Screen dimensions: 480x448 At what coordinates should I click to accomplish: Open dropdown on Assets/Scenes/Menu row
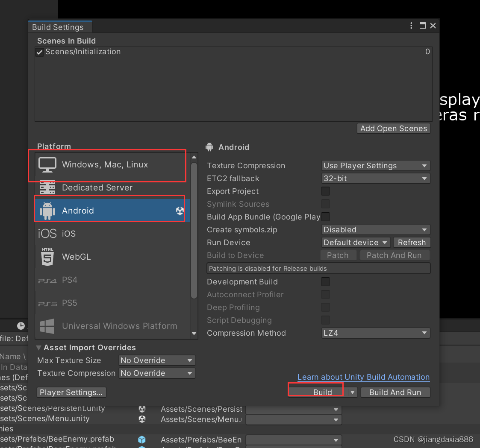tap(294, 419)
